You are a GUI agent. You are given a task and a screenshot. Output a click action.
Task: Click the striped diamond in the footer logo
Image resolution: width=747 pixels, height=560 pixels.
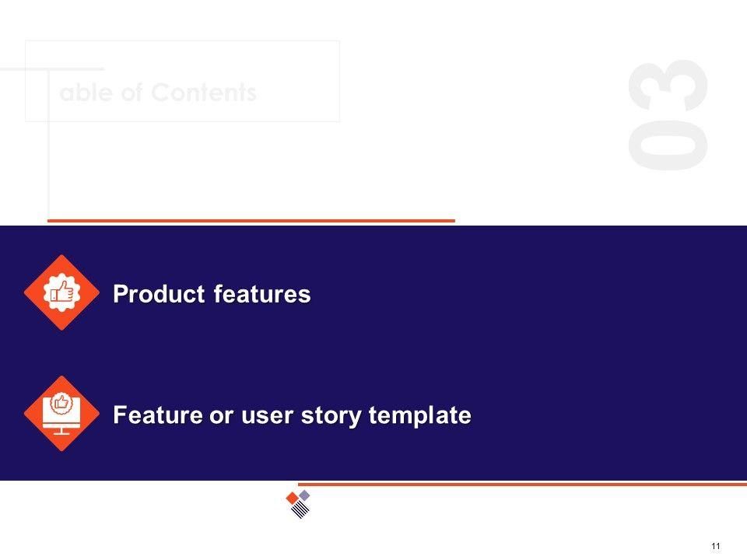click(x=300, y=509)
